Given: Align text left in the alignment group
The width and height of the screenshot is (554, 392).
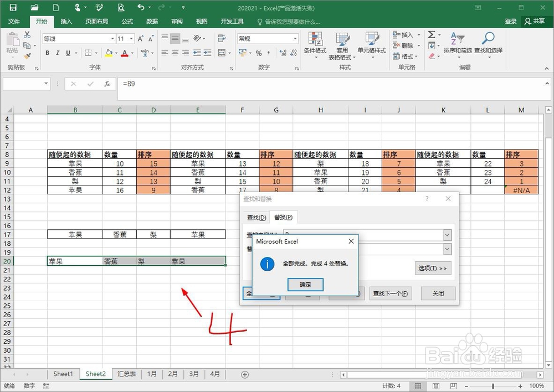Looking at the screenshot, I should click(x=165, y=53).
